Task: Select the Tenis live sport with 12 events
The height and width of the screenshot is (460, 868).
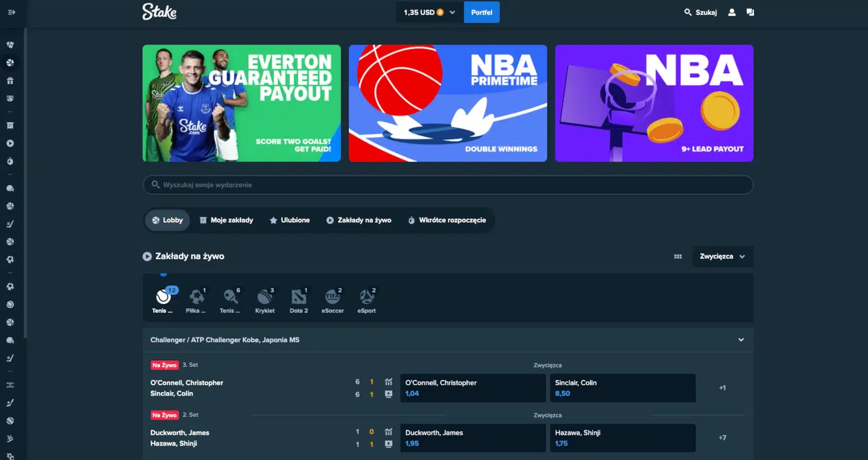Action: coord(163,301)
